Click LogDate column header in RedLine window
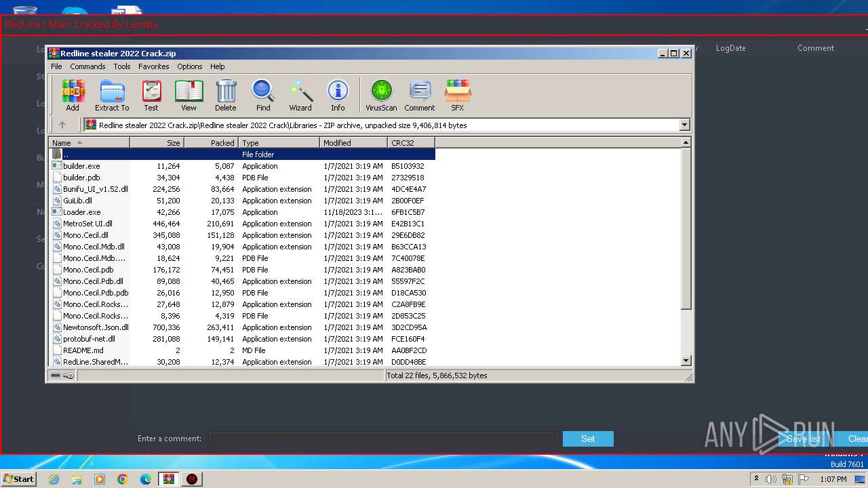 tap(730, 48)
